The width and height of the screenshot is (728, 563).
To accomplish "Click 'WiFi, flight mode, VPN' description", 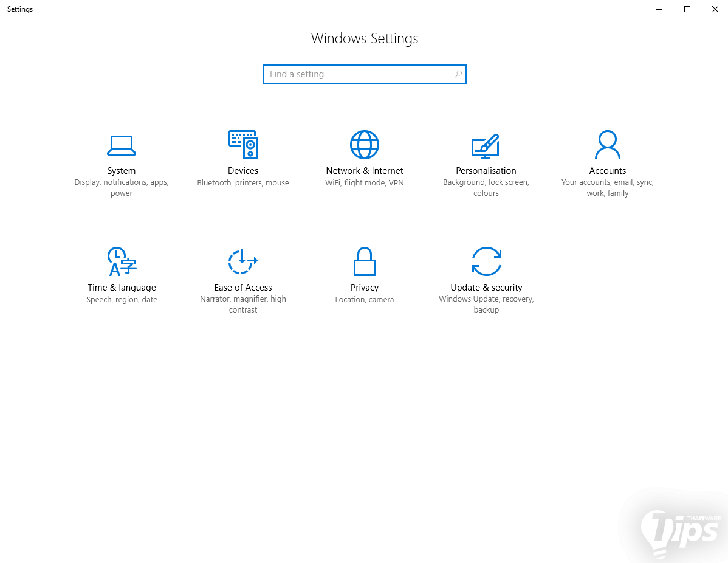I will (365, 182).
